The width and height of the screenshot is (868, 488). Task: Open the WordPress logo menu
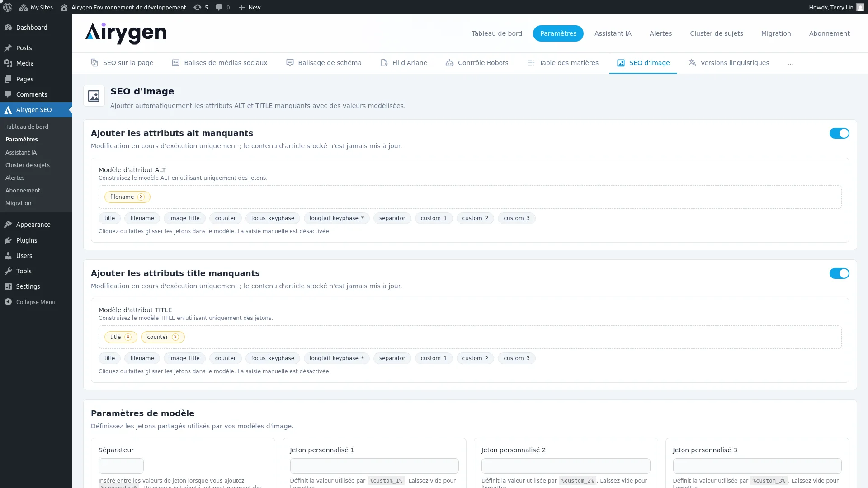click(x=8, y=7)
